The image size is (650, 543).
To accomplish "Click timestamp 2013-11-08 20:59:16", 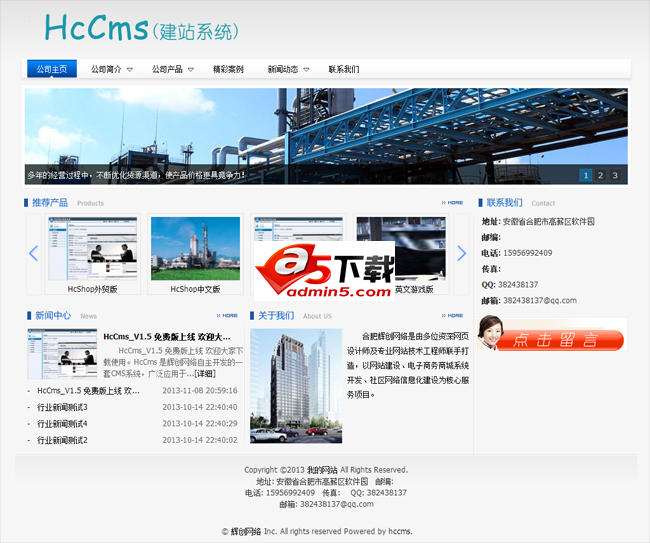I will point(200,390).
